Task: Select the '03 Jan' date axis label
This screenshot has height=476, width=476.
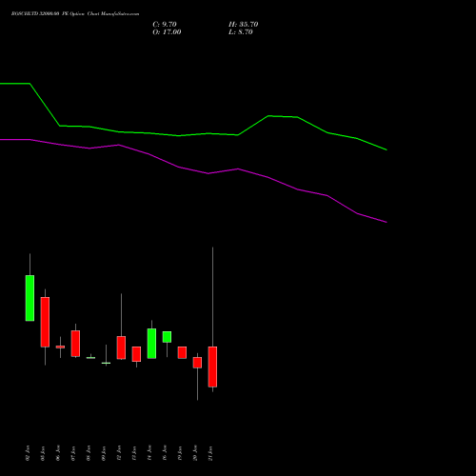Action: (43, 453)
